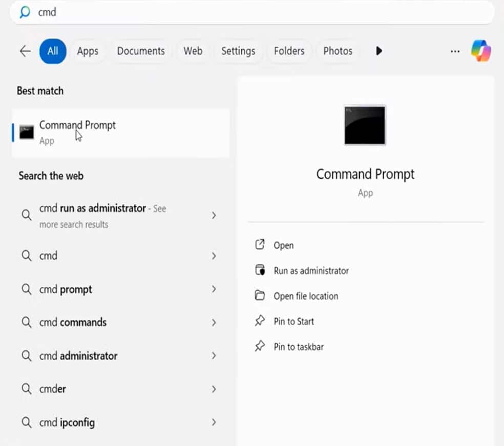Open Command Prompt from the right pane
Viewport: 504px width, 446px height.
click(x=283, y=245)
